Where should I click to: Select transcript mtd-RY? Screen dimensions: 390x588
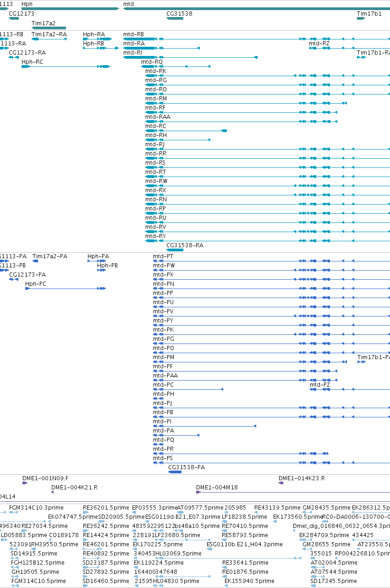(156, 236)
